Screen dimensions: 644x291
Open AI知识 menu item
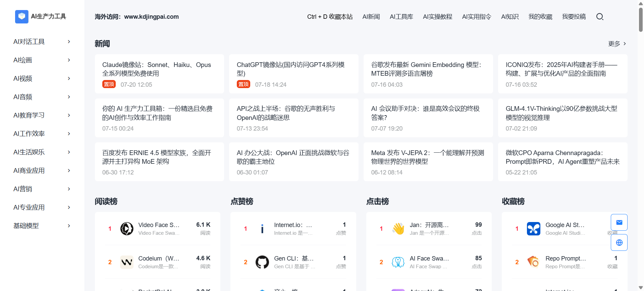(510, 17)
